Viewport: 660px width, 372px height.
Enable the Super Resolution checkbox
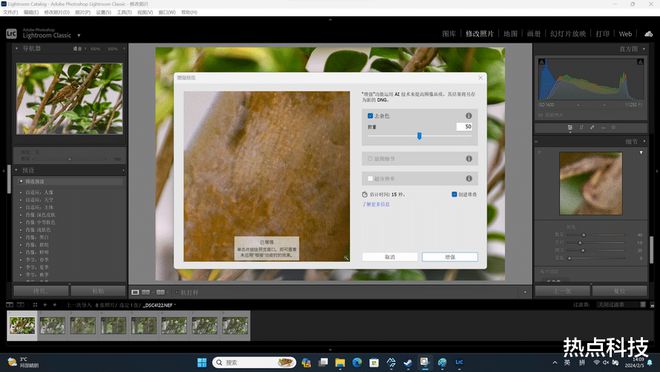coord(370,178)
